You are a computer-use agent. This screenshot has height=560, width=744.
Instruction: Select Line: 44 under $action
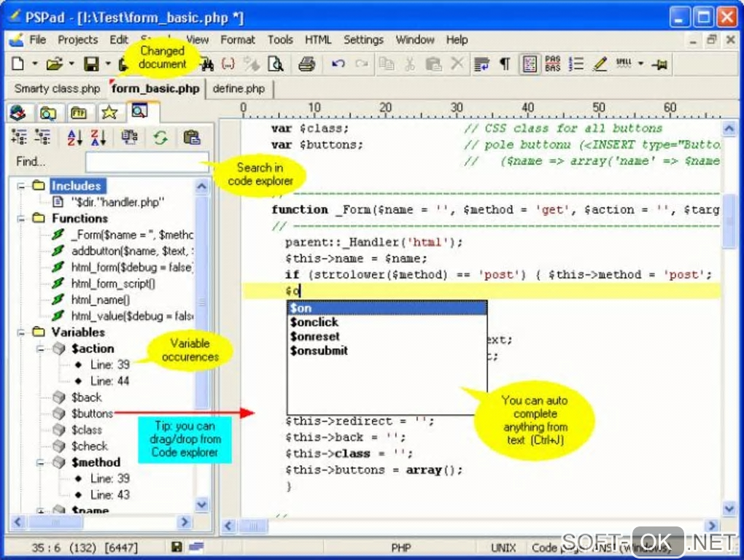pos(109,381)
